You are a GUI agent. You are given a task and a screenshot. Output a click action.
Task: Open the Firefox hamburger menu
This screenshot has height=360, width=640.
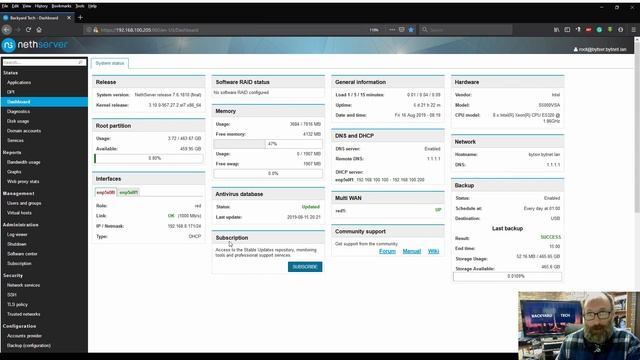click(x=633, y=30)
